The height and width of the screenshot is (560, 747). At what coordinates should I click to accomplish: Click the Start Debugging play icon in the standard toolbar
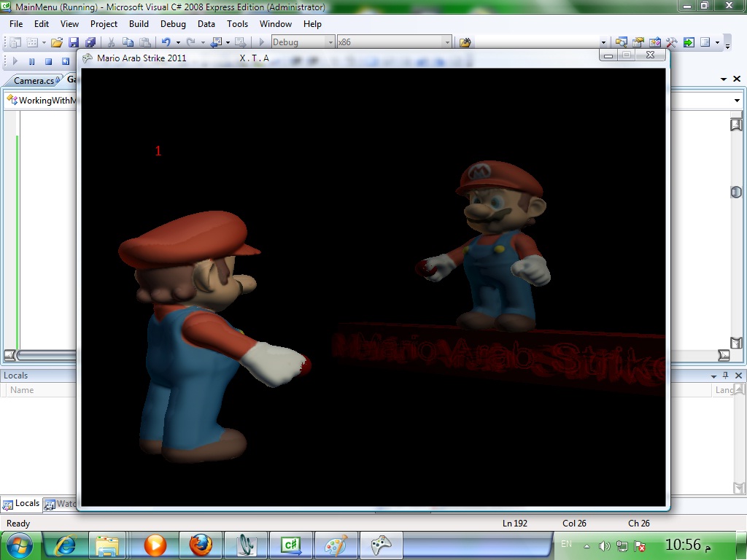tap(261, 42)
